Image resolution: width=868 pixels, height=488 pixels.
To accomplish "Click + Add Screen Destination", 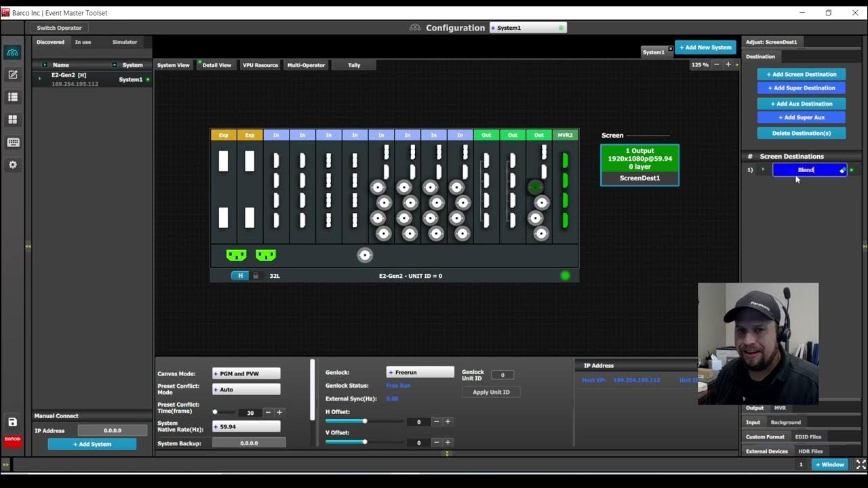I will click(x=802, y=75).
